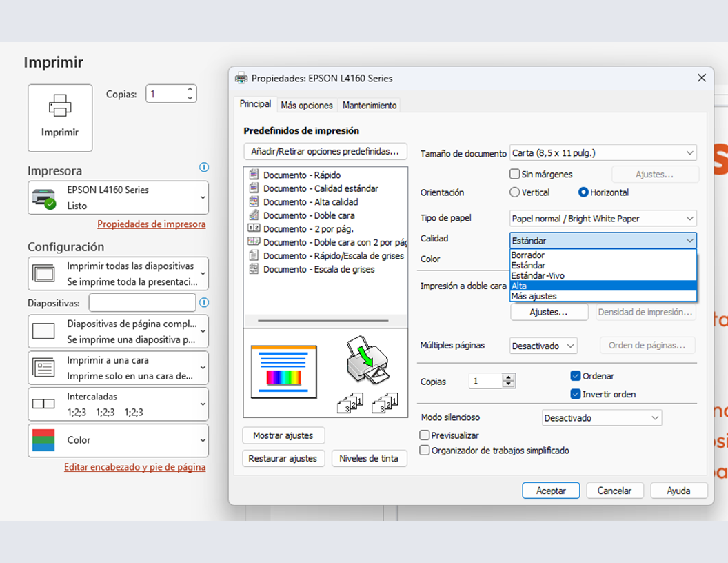Viewport: 728px width, 563px height.
Task: Click the large Imprimir printer button
Action: click(60, 117)
